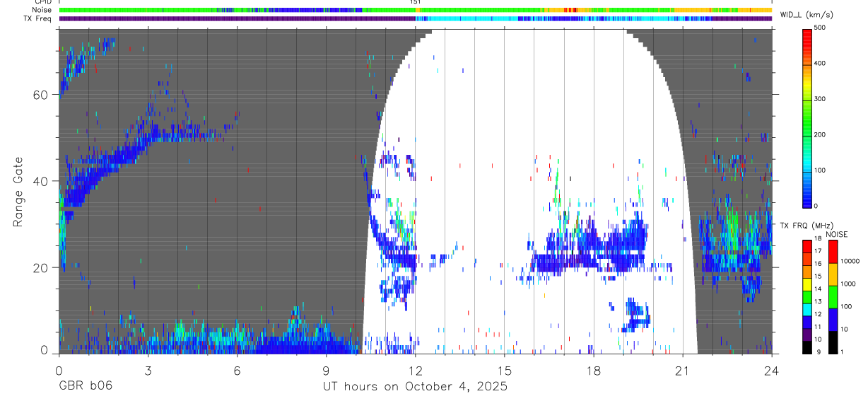868x401 pixels.
Task: Select the 'GBR b06' radar beam label
Action: (x=85, y=386)
